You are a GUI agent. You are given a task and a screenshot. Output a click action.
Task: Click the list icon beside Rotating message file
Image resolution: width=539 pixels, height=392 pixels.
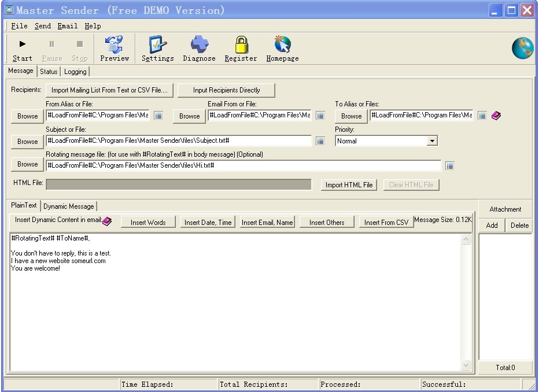450,166
